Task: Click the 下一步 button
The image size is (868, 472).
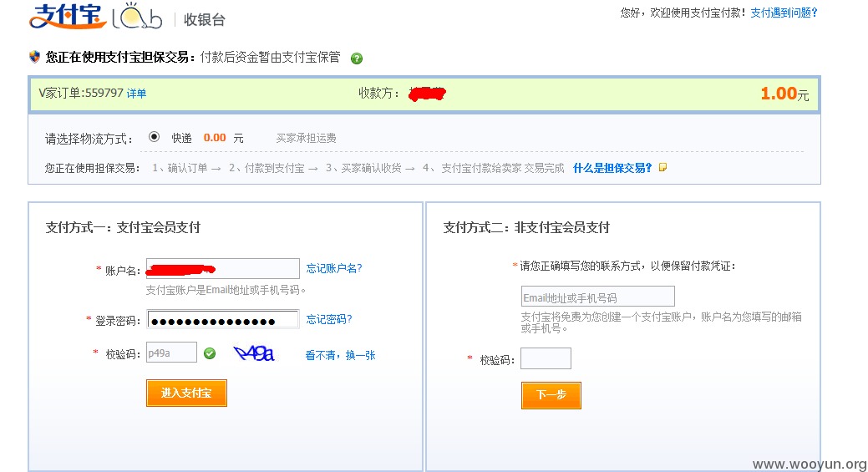Action: coord(551,395)
